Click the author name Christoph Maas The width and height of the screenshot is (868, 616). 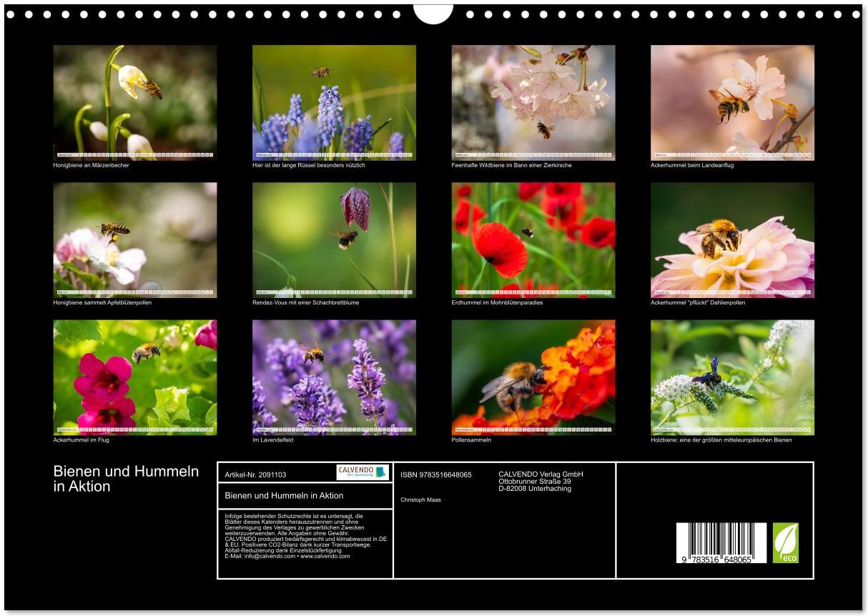[x=420, y=500]
